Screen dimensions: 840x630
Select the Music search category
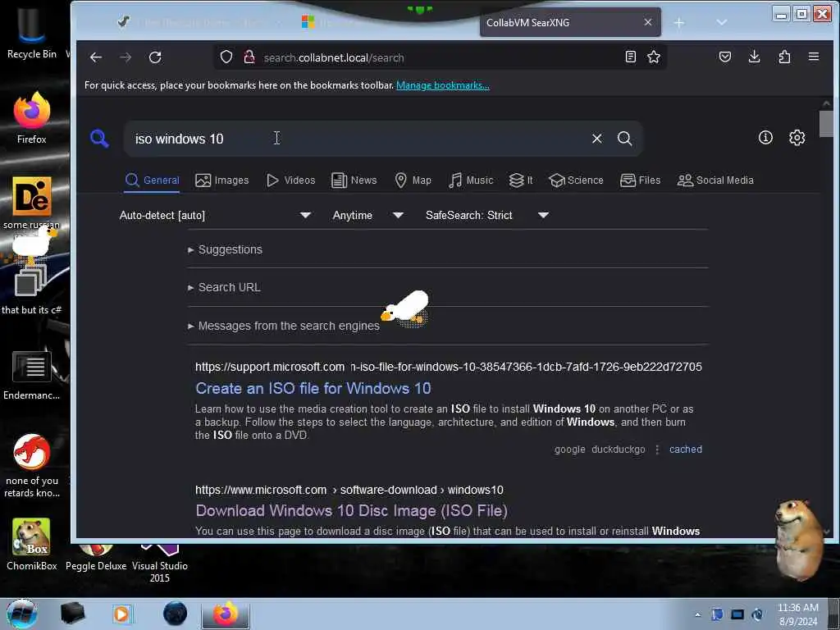tap(471, 180)
